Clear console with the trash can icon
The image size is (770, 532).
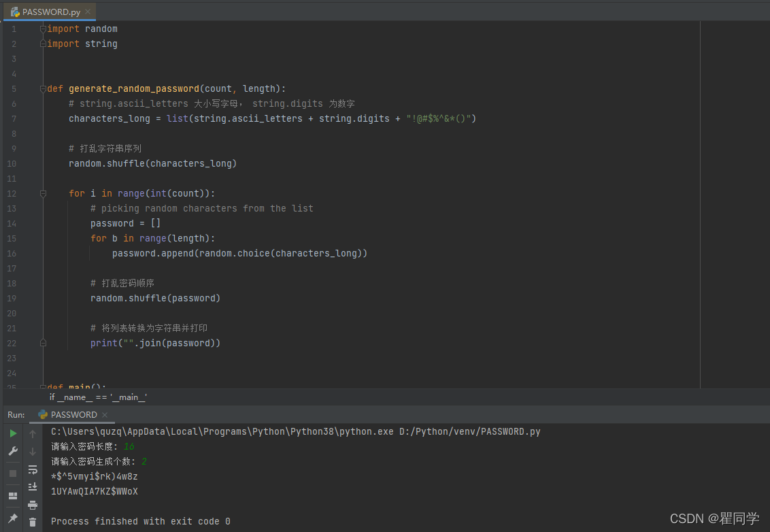[33, 522]
